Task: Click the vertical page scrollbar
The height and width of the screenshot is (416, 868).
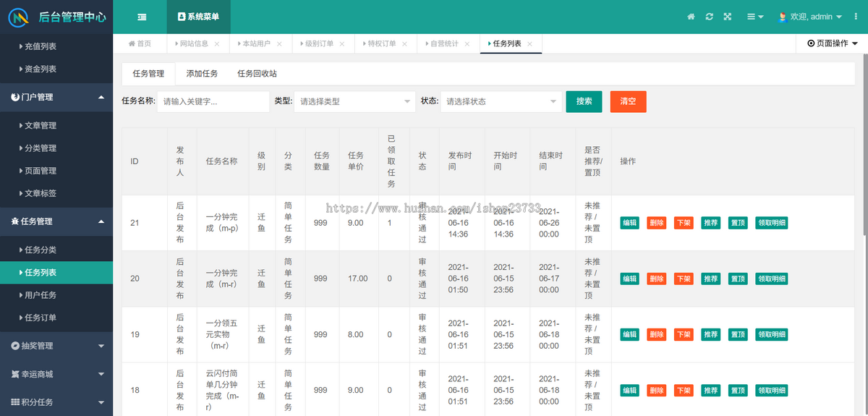Action: pyautogui.click(x=864, y=145)
